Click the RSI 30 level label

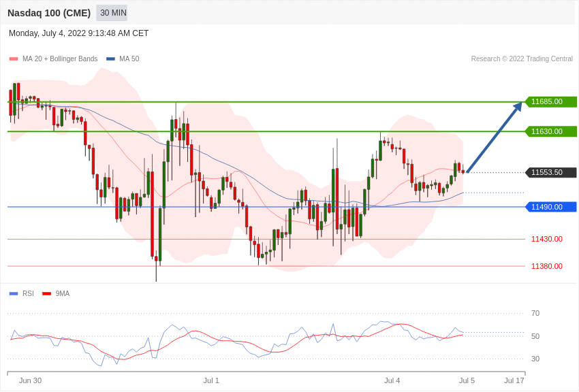pos(535,359)
